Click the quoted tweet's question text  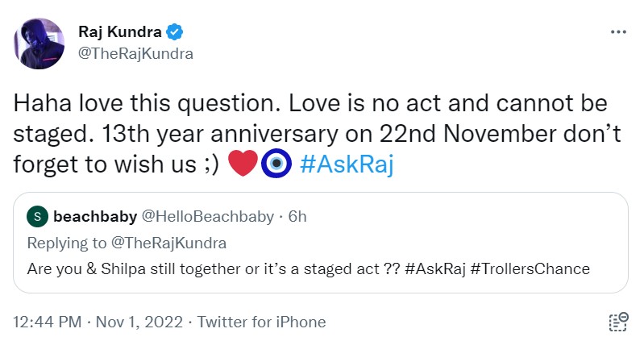point(210,268)
